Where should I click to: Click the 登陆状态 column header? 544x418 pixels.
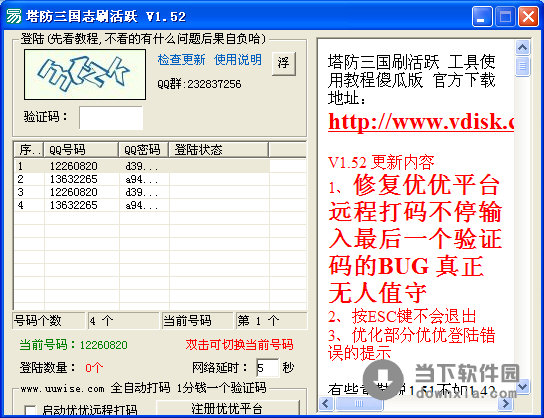[x=218, y=150]
